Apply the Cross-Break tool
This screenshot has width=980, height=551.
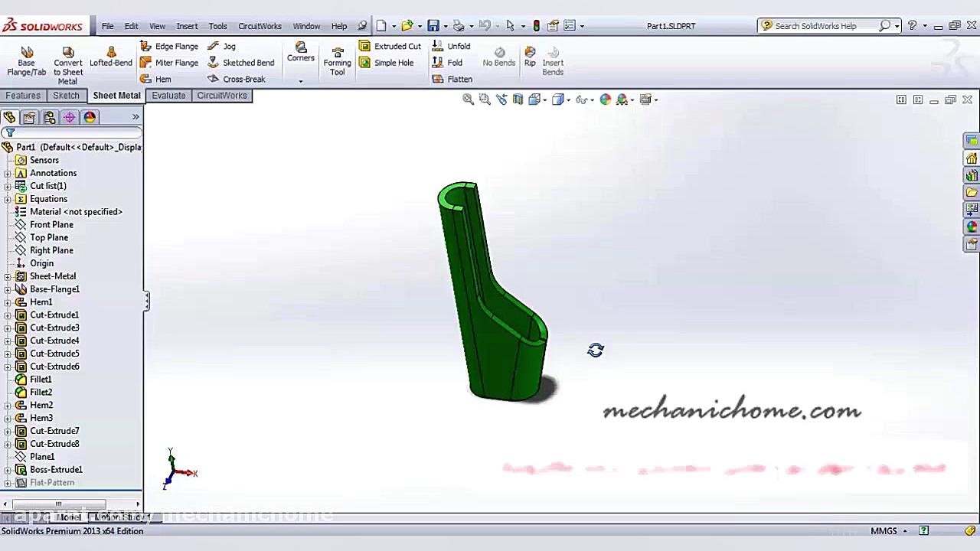(x=237, y=79)
